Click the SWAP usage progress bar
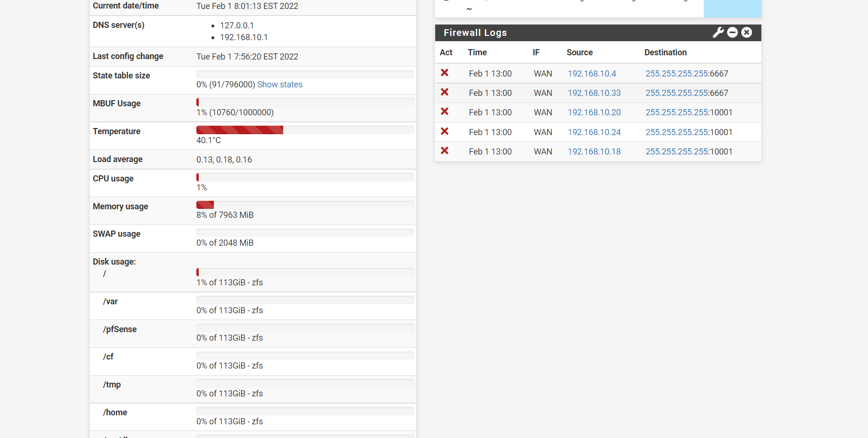Screen dimensions: 868x438 pyautogui.click(x=305, y=232)
